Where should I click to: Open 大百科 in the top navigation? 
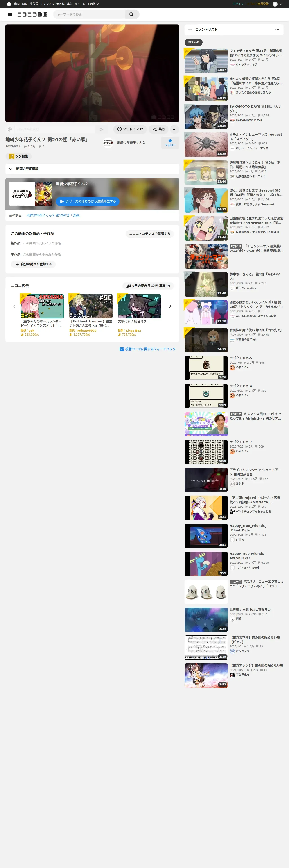60,4
